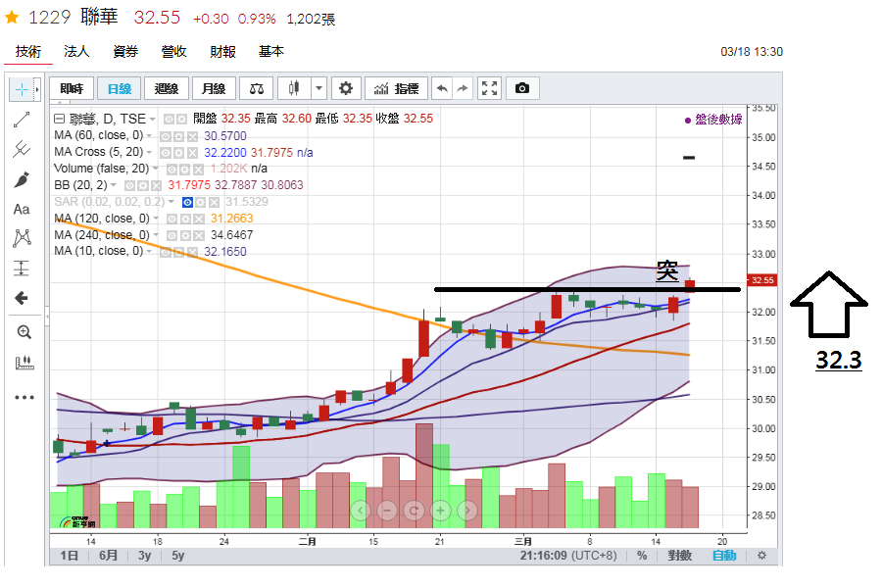
Task: Select the Aa text annotation tool
Action: [x=22, y=210]
